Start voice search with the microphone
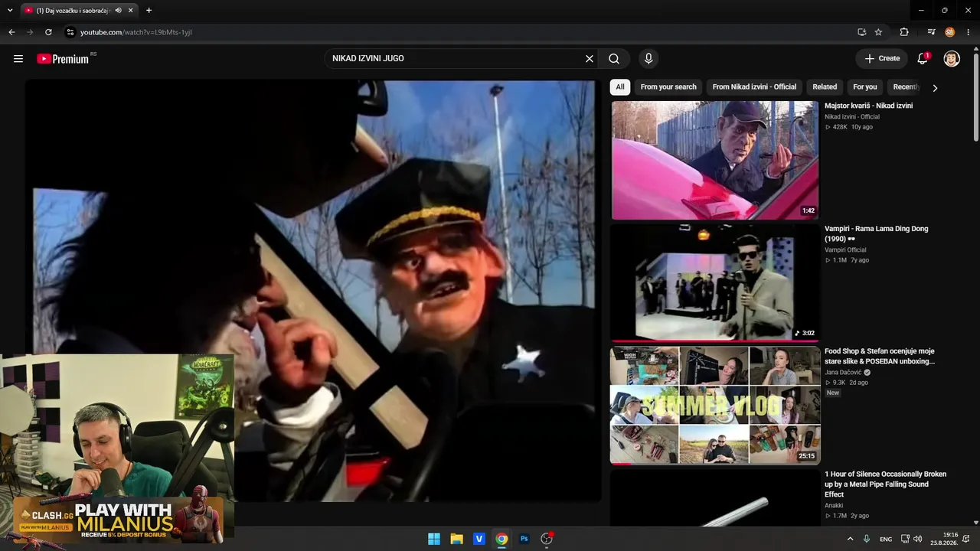The height and width of the screenshot is (551, 980). coord(648,59)
